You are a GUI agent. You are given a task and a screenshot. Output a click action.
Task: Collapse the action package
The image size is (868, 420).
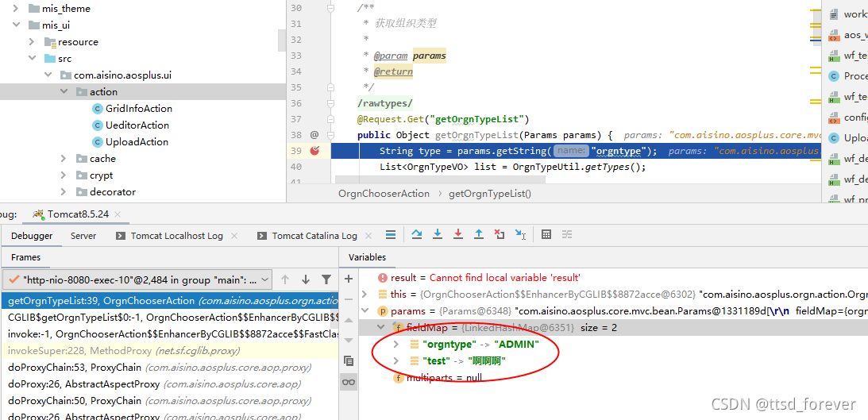[64, 92]
